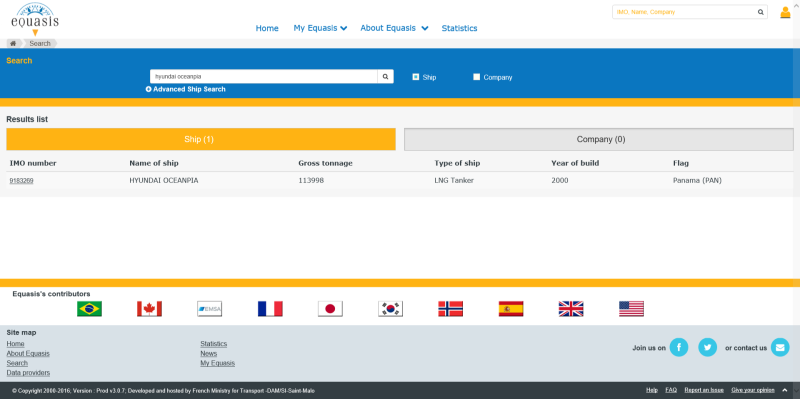The width and height of the screenshot is (800, 399).
Task: Click the year of build 2000
Action: [560, 181]
